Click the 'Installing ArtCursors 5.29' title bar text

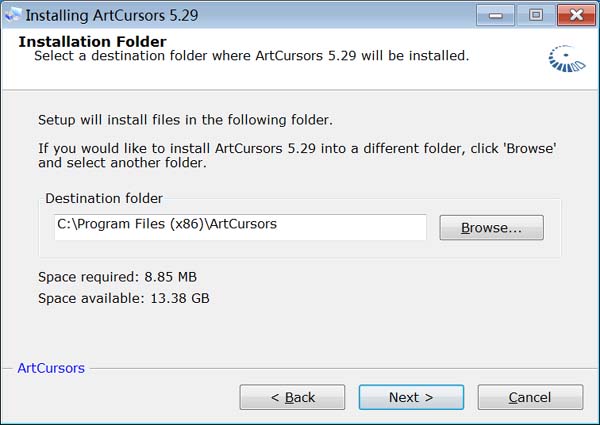tap(112, 16)
